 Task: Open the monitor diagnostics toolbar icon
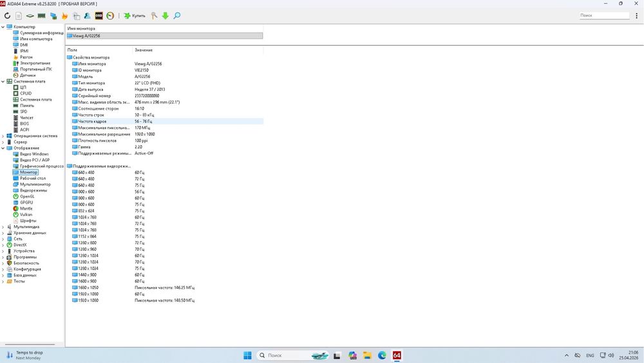tap(53, 15)
